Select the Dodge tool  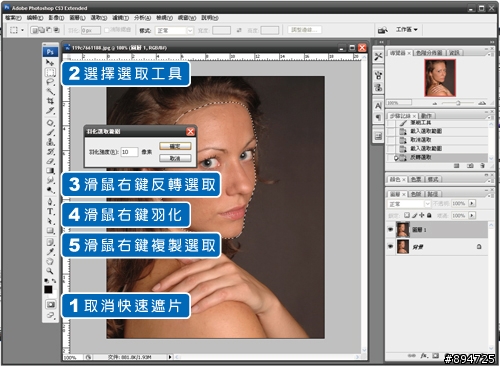tap(50, 190)
